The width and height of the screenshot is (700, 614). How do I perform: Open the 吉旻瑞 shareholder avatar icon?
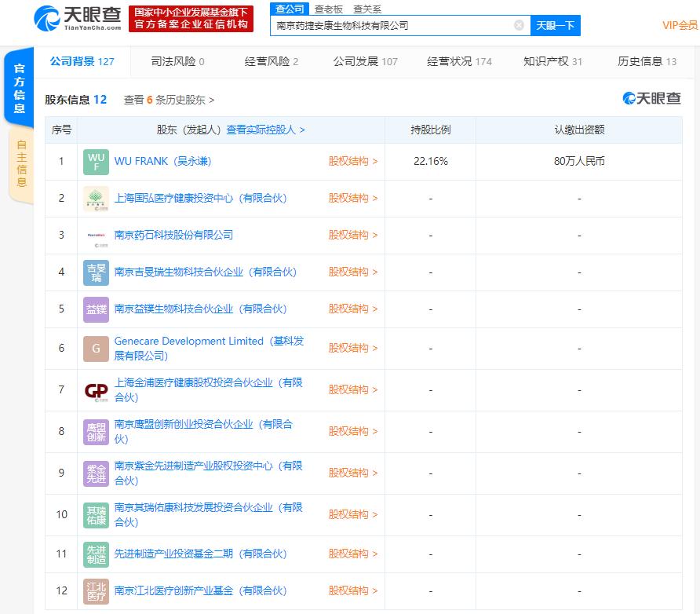pos(97,272)
